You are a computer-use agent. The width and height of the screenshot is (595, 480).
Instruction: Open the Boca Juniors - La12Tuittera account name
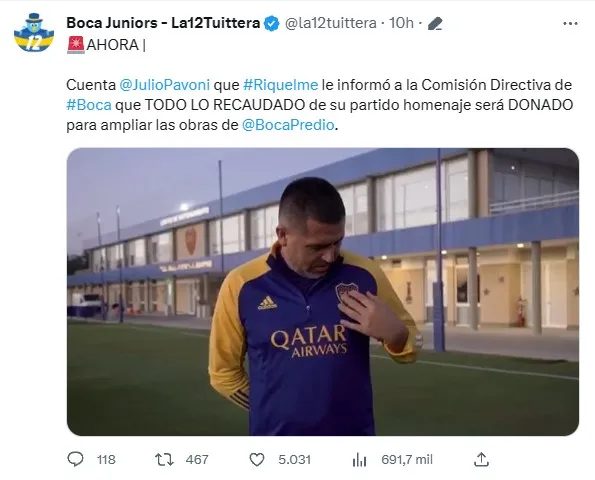[x=163, y=23]
